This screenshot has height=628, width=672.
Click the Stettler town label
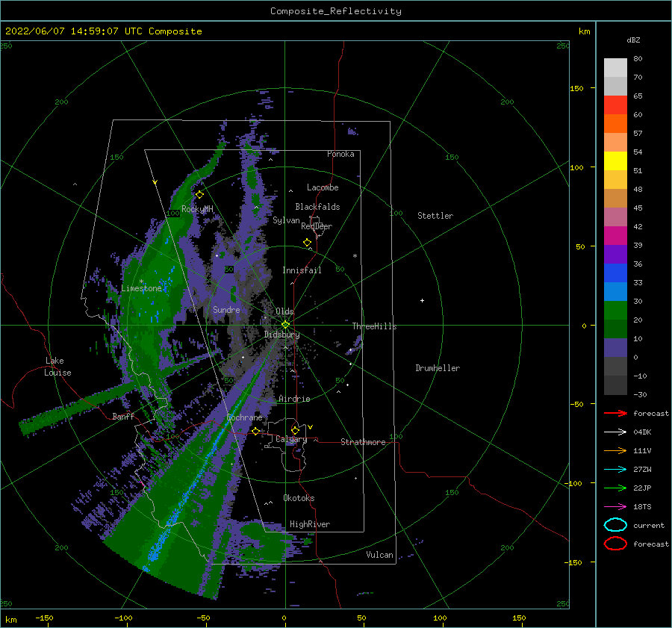coord(435,216)
